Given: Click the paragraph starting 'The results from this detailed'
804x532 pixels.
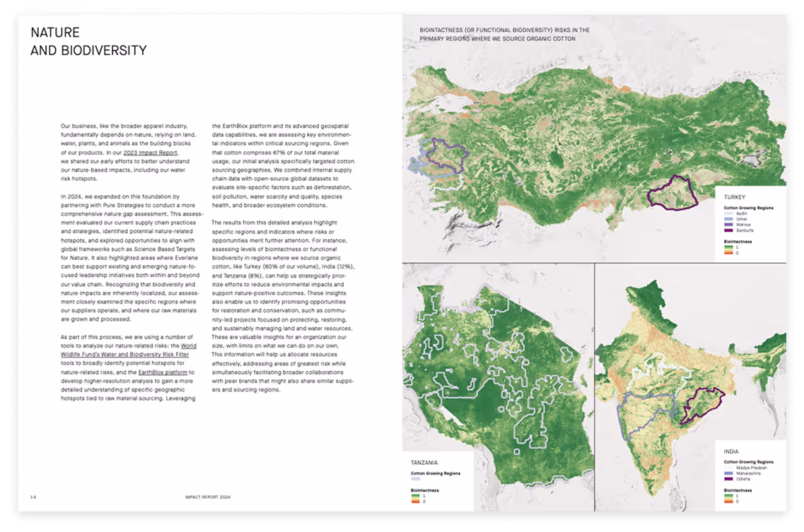Looking at the screenshot, I should [x=283, y=306].
